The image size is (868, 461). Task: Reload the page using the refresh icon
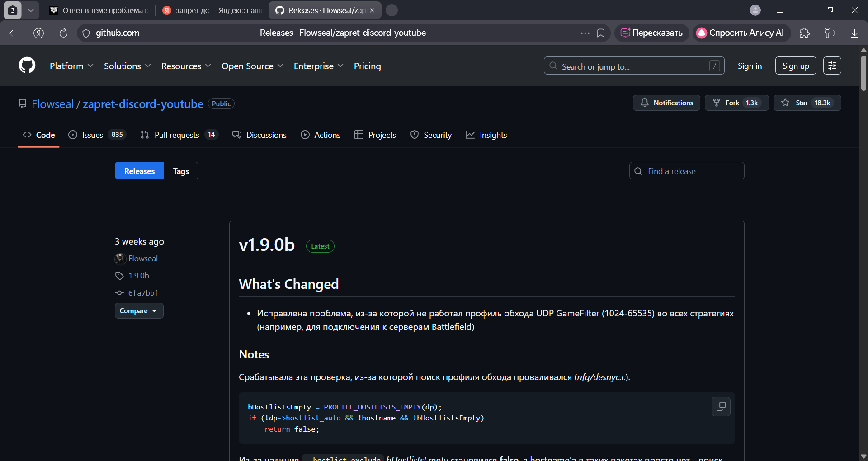pos(63,33)
